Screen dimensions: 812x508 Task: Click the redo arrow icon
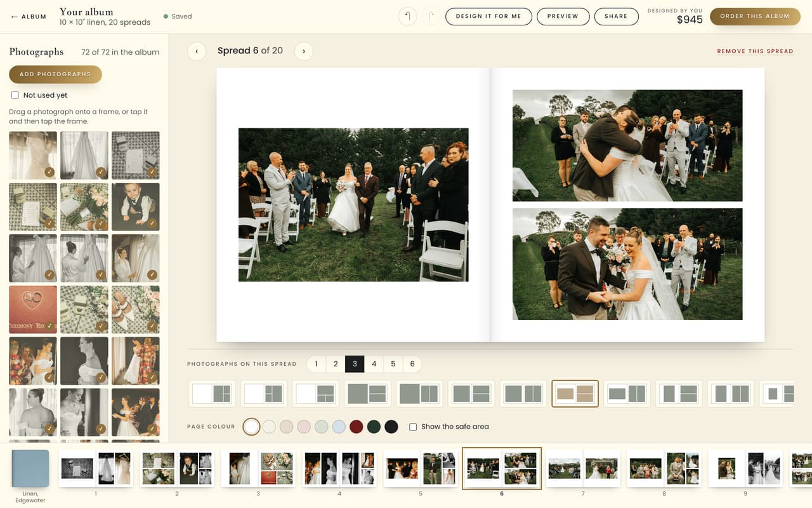coord(431,17)
